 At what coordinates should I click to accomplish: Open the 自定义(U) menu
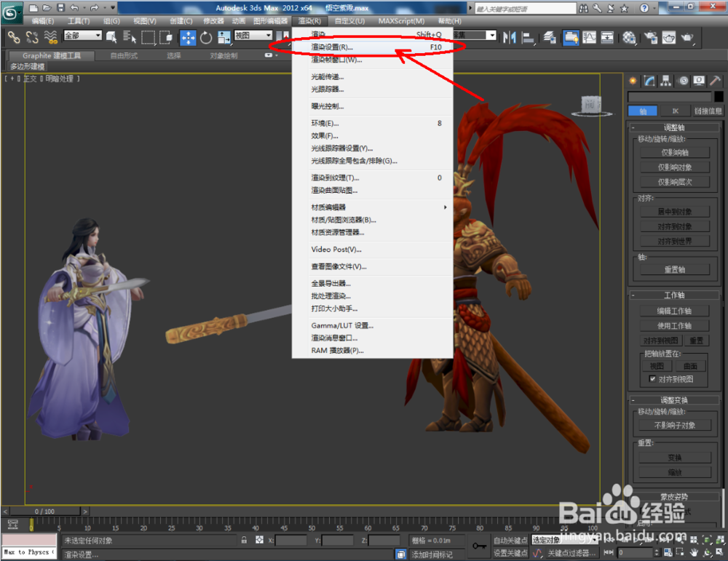pyautogui.click(x=349, y=21)
